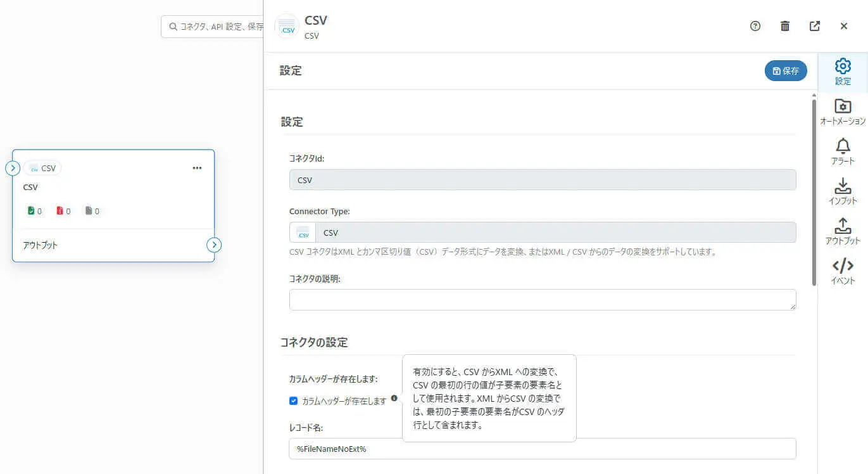The image size is (868, 474).
Task: Close the CSV settings panel
Action: [844, 26]
